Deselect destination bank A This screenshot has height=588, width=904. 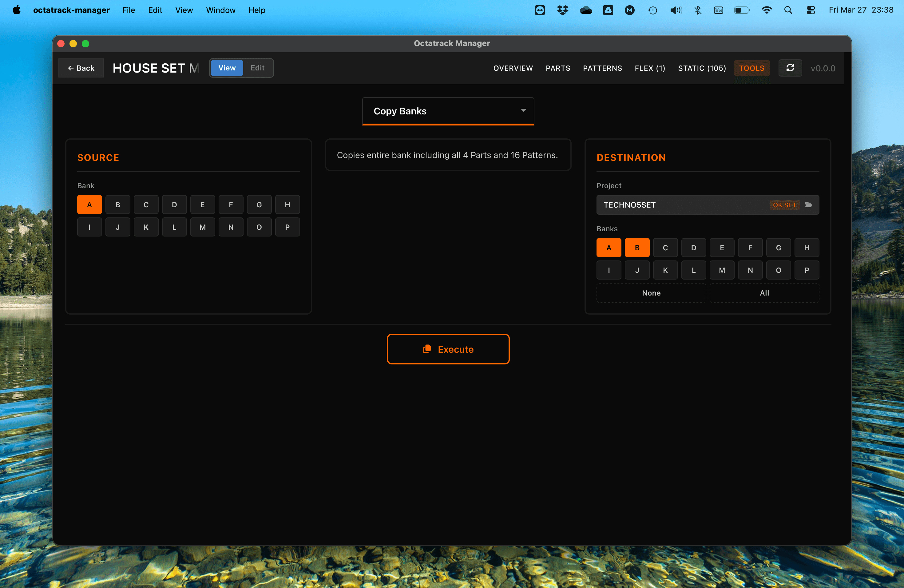pyautogui.click(x=609, y=248)
